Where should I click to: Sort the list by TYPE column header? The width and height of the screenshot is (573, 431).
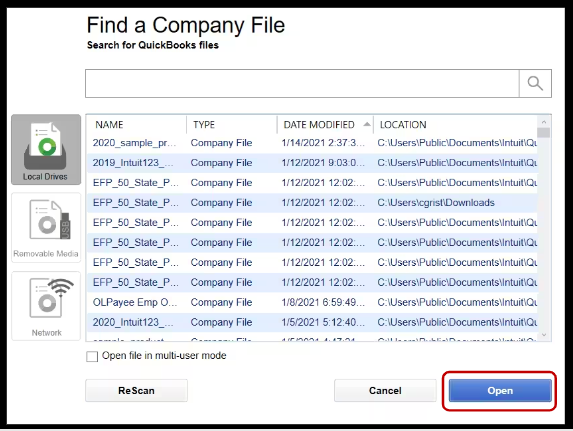204,125
